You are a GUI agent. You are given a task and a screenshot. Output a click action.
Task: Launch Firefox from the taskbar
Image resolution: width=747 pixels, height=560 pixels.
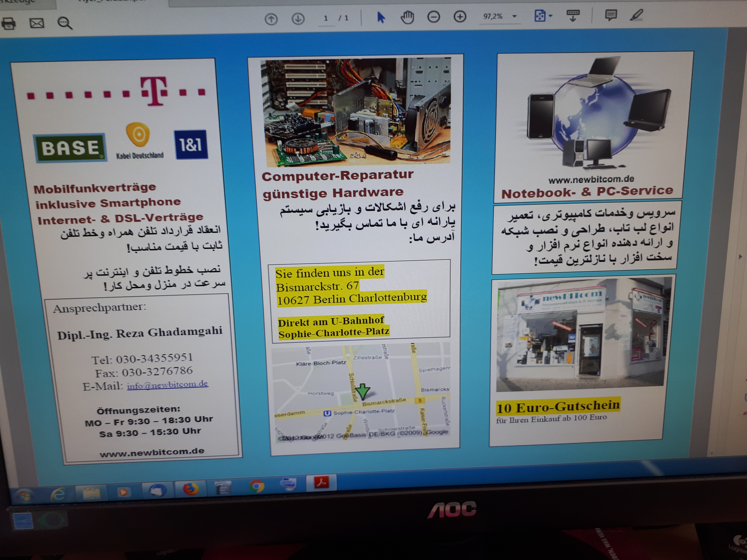190,489
